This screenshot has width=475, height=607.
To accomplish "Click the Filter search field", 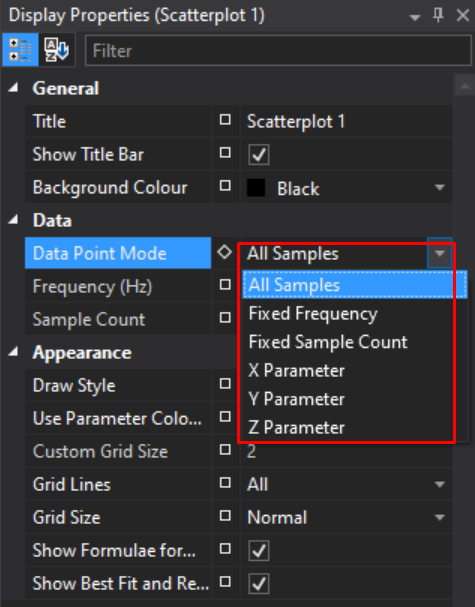I will [x=278, y=50].
